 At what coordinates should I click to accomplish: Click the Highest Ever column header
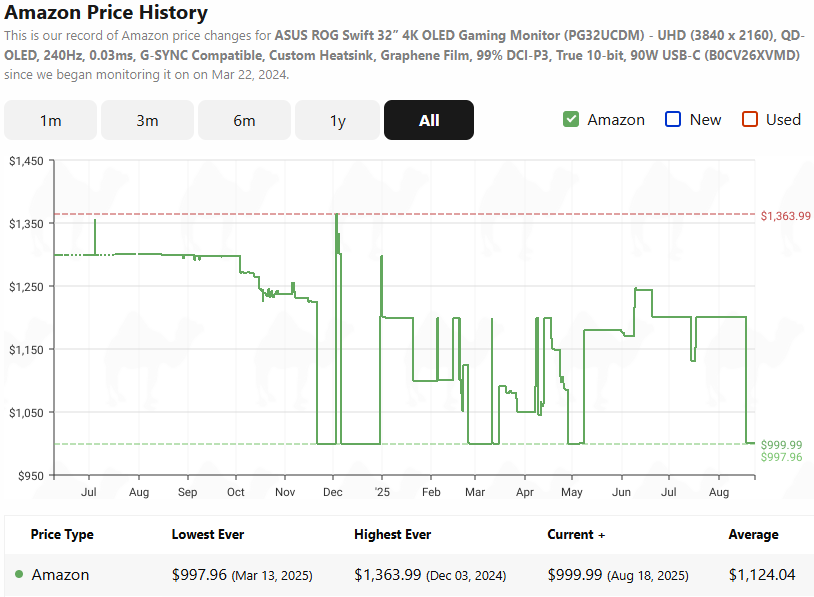[392, 535]
